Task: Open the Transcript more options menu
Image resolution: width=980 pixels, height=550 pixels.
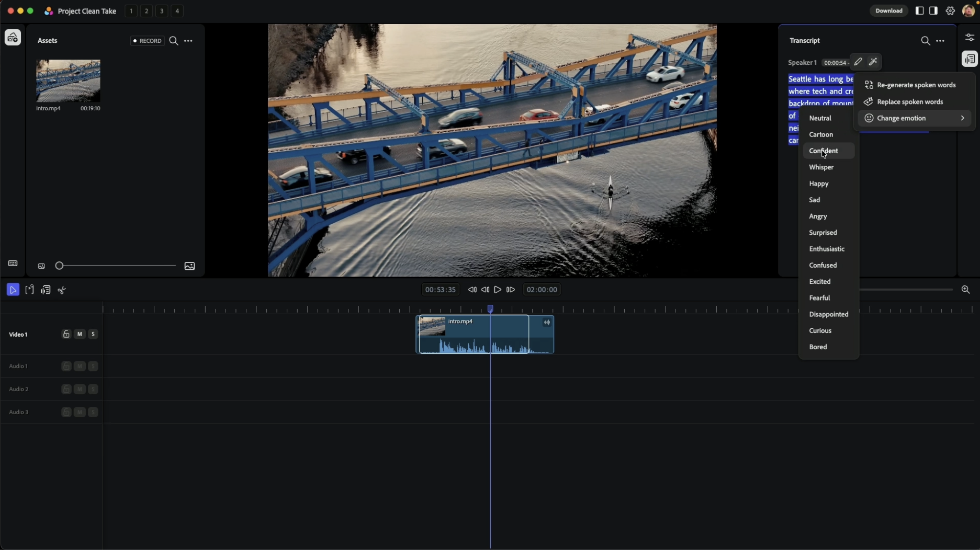Action: [x=940, y=41]
